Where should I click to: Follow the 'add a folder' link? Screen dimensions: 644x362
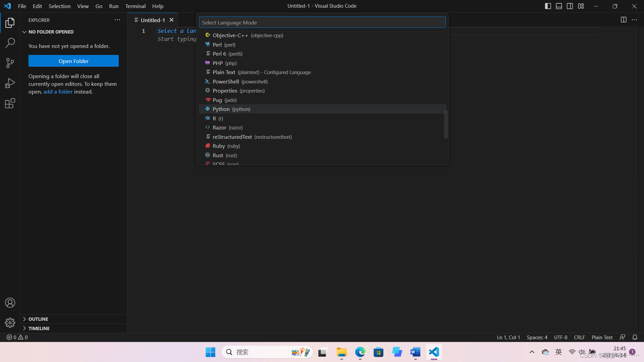58,92
